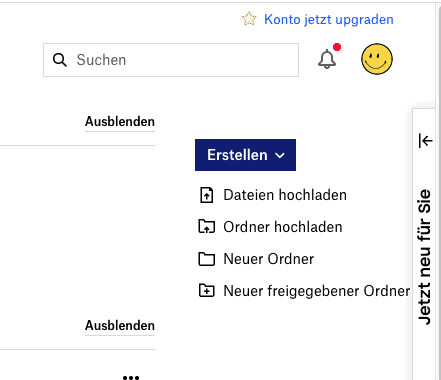
Task: Click the lower Ausblenden link
Action: 120,326
